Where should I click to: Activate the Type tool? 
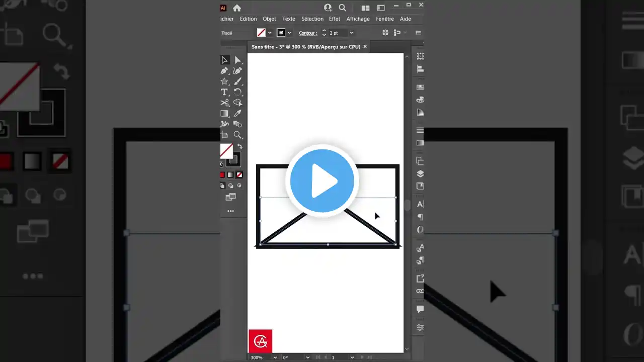[224, 92]
